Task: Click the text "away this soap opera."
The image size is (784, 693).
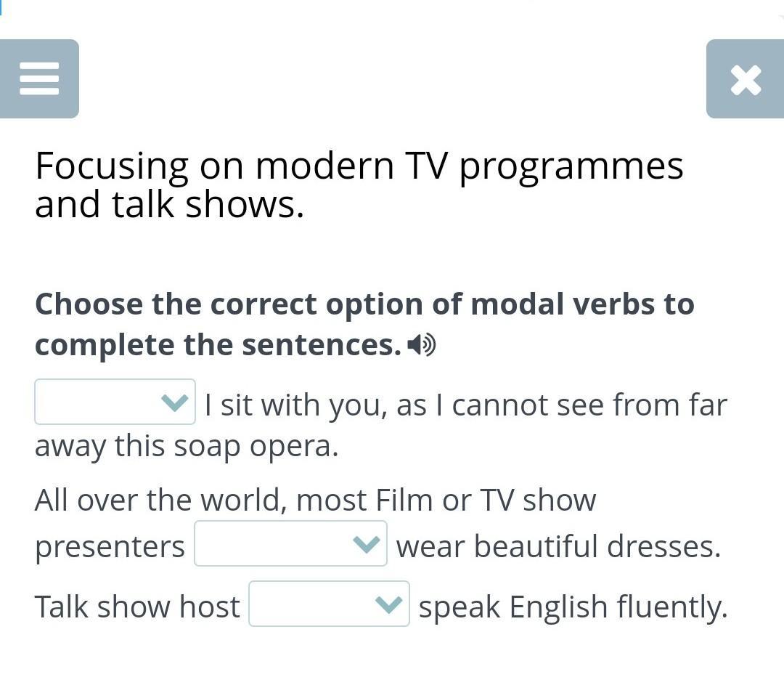Action: point(187,445)
